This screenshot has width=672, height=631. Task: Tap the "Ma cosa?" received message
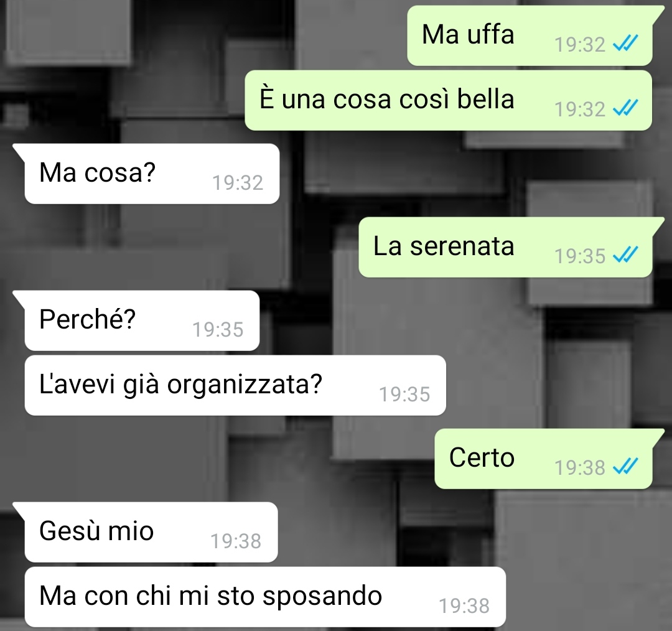click(152, 174)
